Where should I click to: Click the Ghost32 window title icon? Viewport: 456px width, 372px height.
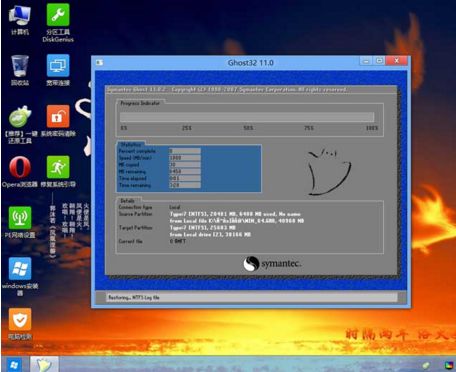click(x=99, y=62)
